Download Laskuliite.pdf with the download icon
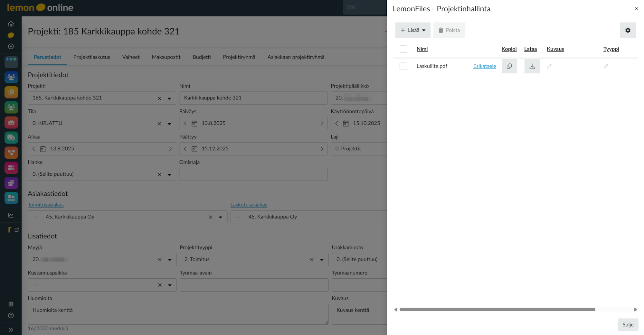 point(532,66)
